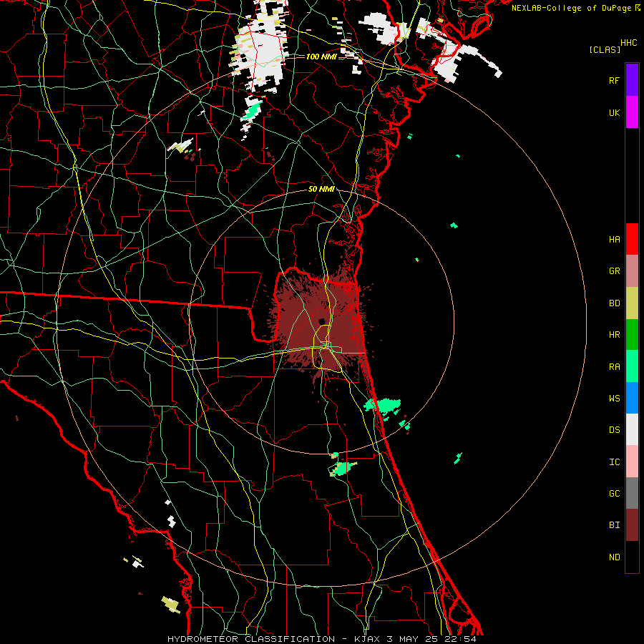
Task: Click the black radar site dot at KJAX
Action: (321, 321)
